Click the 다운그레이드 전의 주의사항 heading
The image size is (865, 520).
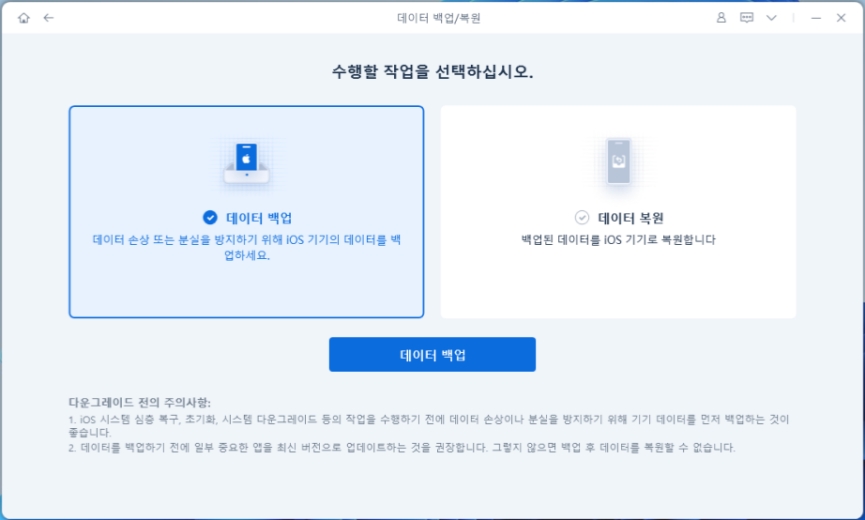[x=140, y=402]
